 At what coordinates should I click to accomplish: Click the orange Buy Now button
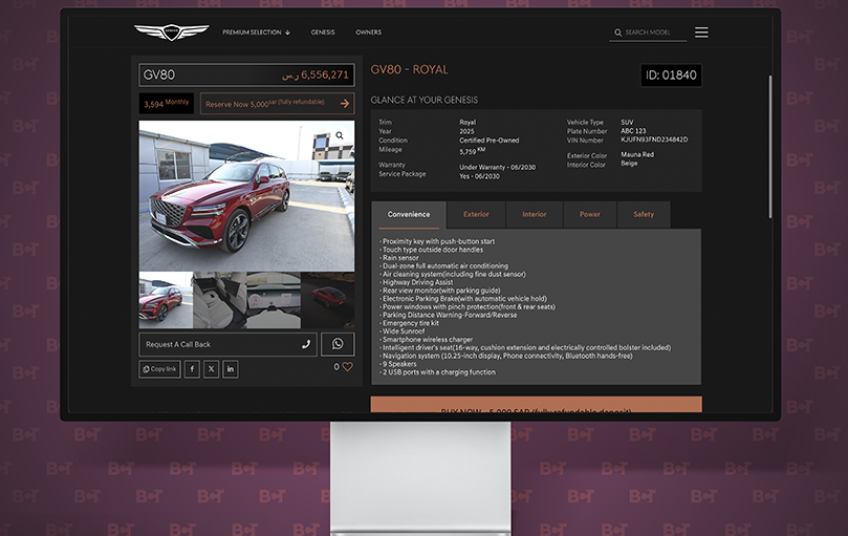pos(536,405)
